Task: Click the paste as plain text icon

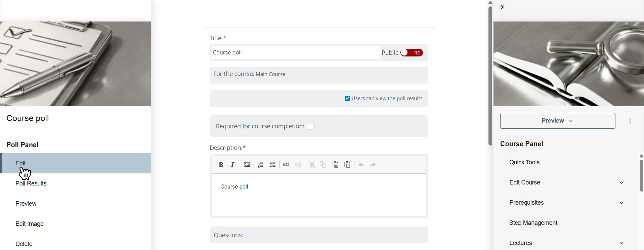Action: point(347,165)
